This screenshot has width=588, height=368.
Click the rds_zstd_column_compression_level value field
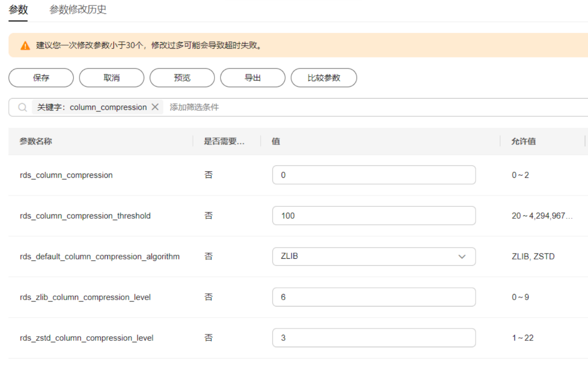[x=374, y=338]
